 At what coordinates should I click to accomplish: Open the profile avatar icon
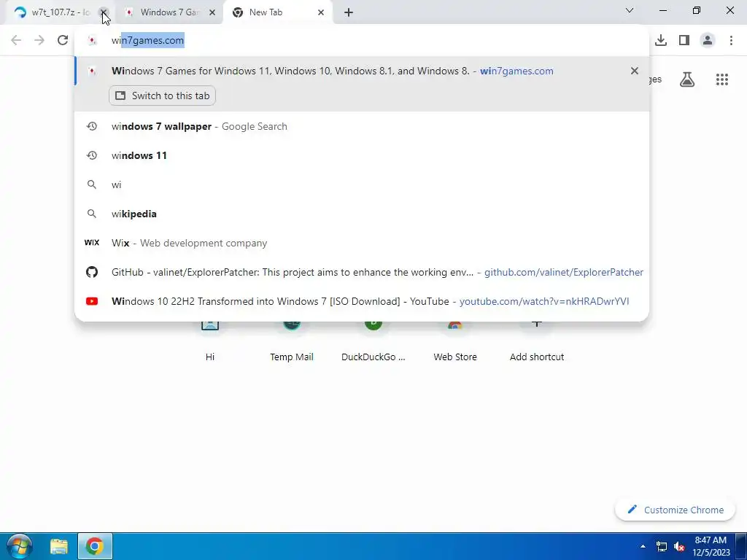[708, 40]
